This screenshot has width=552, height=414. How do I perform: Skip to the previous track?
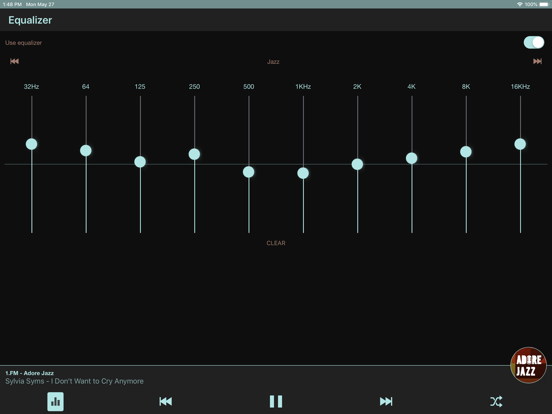165,401
